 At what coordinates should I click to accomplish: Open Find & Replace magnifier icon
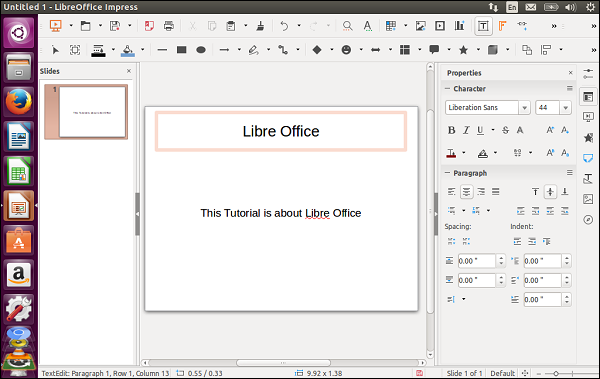tap(347, 26)
